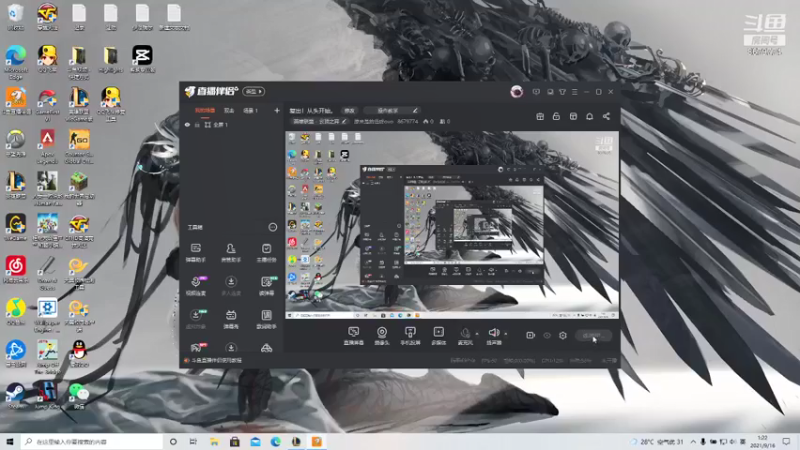Click the Windows Start button
The height and width of the screenshot is (450, 800).
9,441
